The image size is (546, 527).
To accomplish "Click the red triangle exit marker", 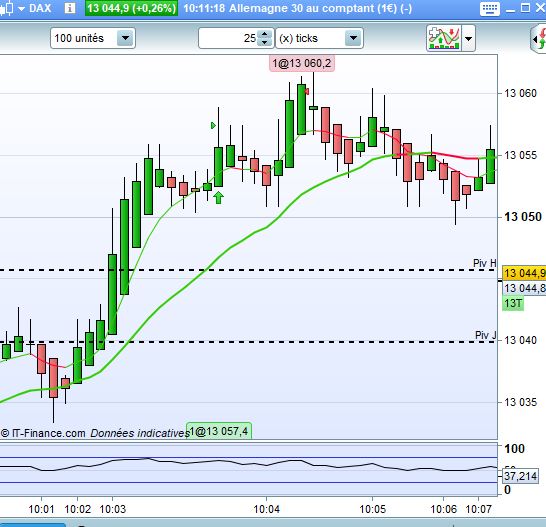I will (x=307, y=92).
